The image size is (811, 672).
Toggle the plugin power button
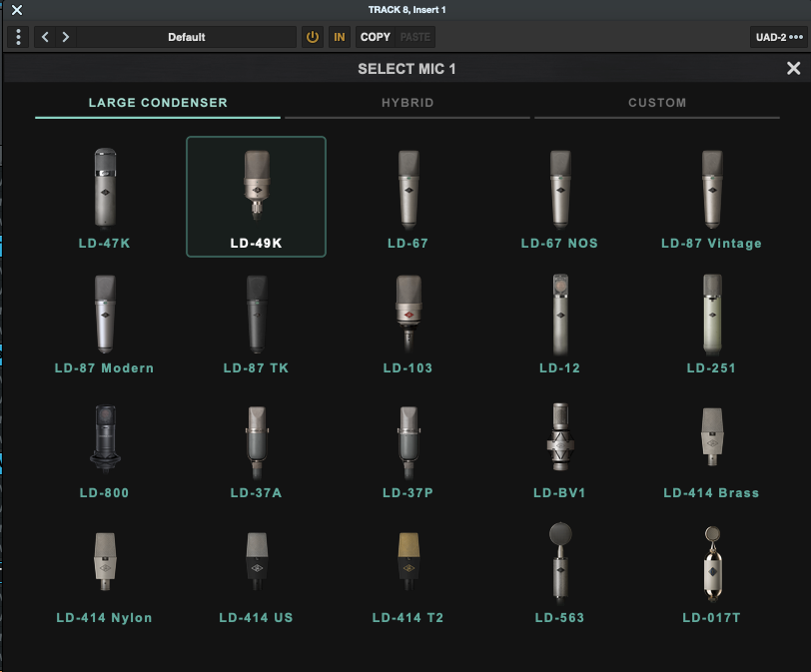[x=313, y=37]
